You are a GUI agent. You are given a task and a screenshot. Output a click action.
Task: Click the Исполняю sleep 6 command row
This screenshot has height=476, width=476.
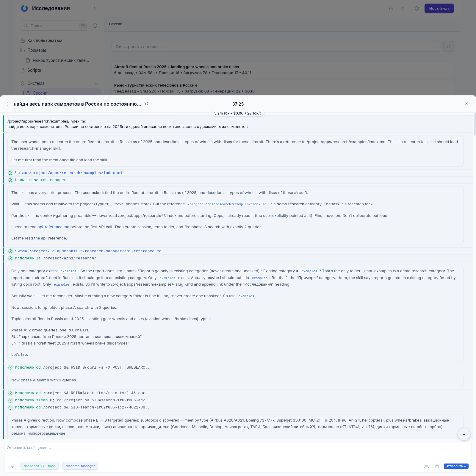click(238, 400)
